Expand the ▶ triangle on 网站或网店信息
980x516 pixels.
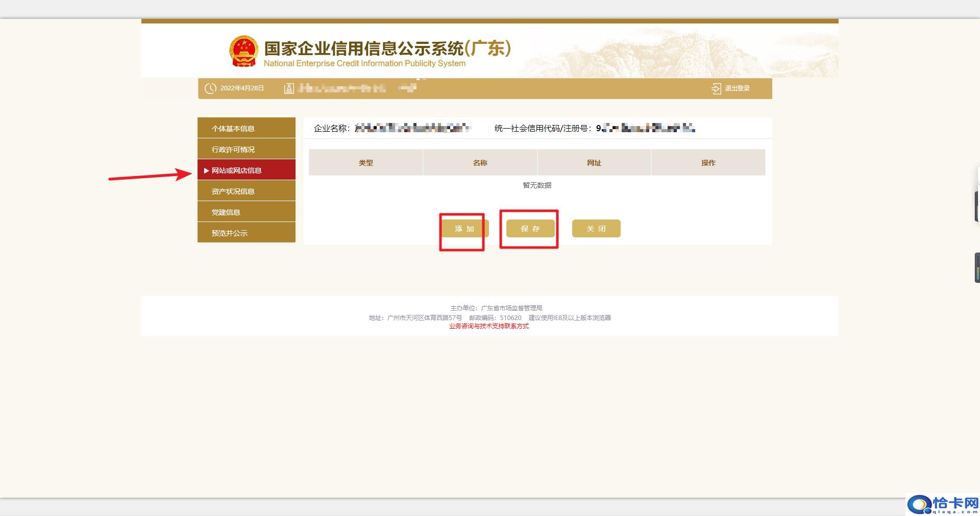coord(207,169)
